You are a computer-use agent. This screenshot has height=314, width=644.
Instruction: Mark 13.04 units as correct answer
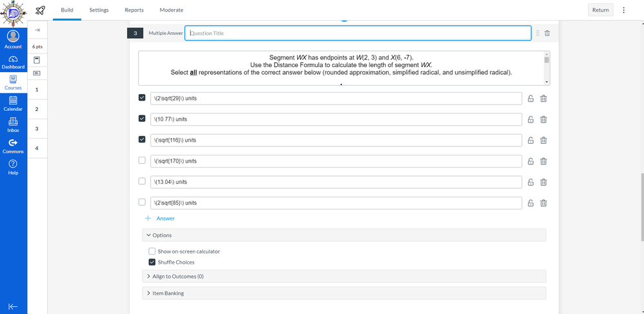coord(142,182)
